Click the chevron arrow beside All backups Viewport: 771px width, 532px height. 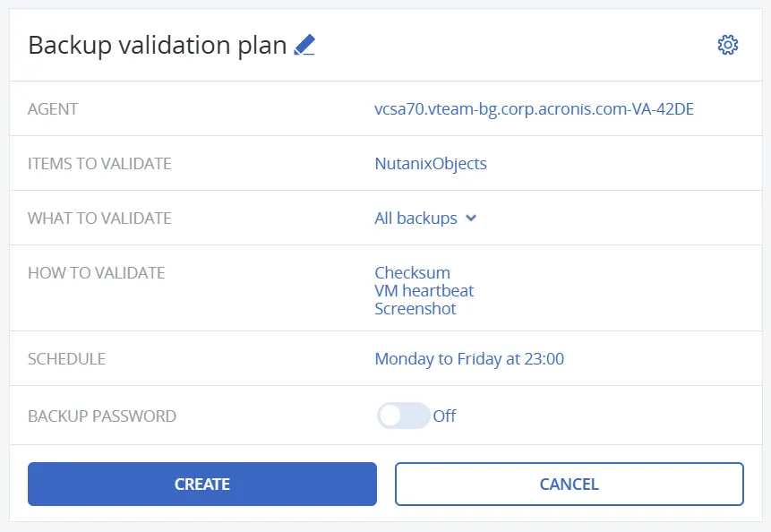pyautogui.click(x=472, y=219)
